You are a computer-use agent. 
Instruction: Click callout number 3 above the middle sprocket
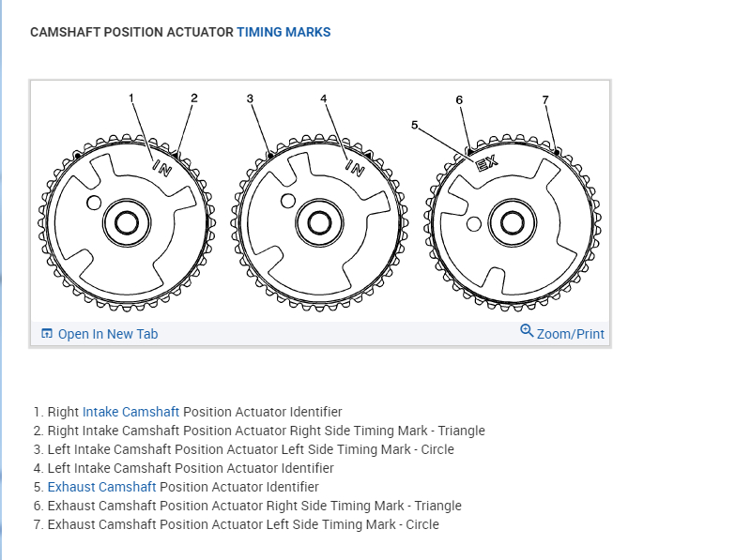pos(251,98)
